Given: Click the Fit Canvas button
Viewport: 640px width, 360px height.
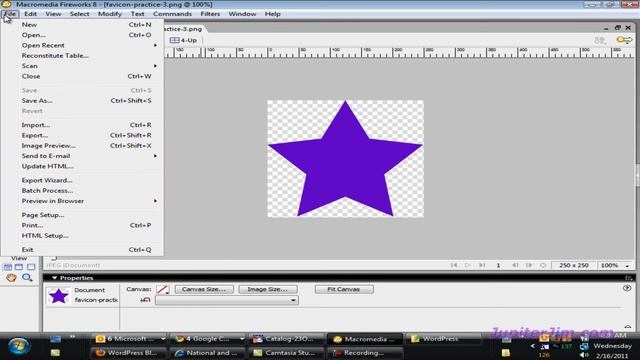Looking at the screenshot, I should [344, 289].
